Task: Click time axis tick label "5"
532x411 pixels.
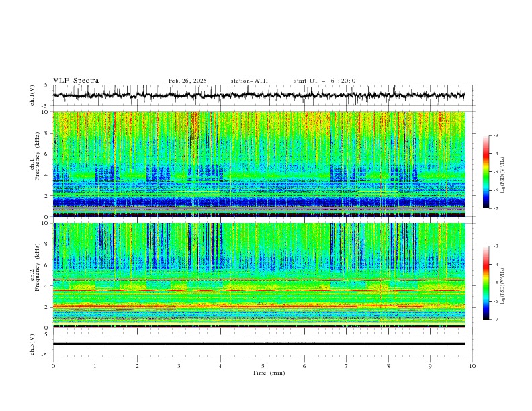Action: coord(263,366)
